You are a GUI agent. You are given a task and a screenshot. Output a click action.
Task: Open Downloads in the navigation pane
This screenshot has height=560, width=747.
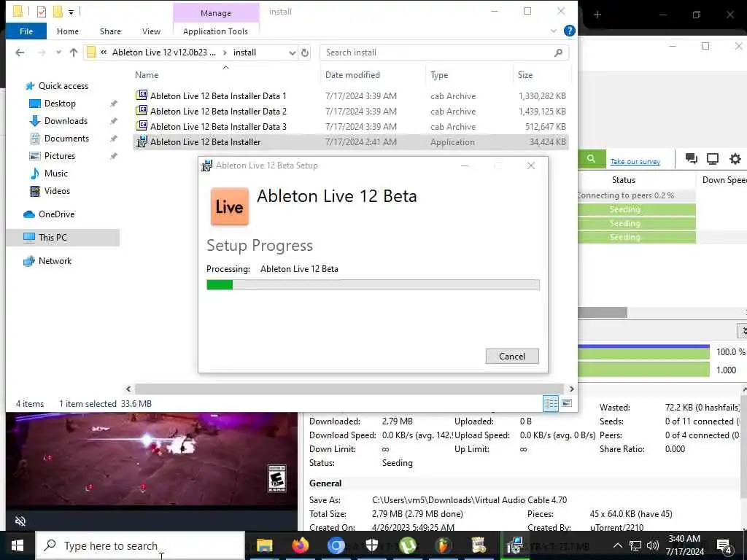coord(66,121)
